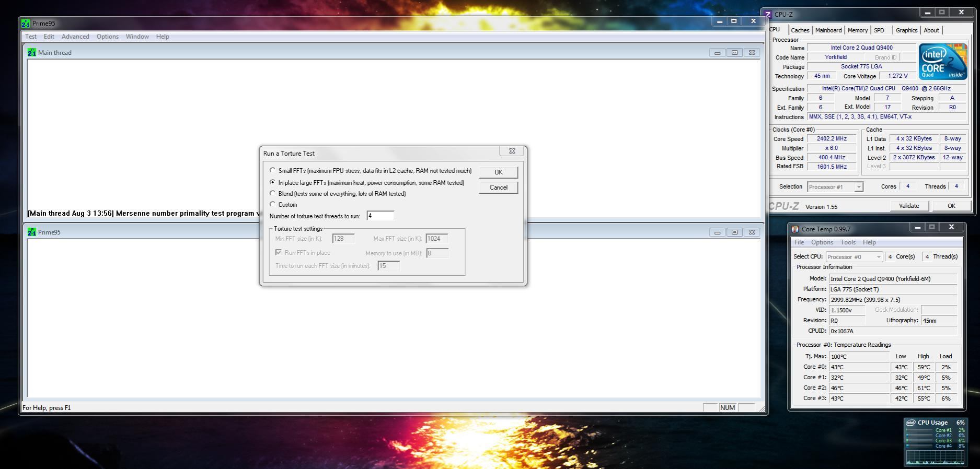The width and height of the screenshot is (980, 469).
Task: Click the Intel Core 2 Quad logo in CPU-Z
Action: pyautogui.click(x=943, y=62)
